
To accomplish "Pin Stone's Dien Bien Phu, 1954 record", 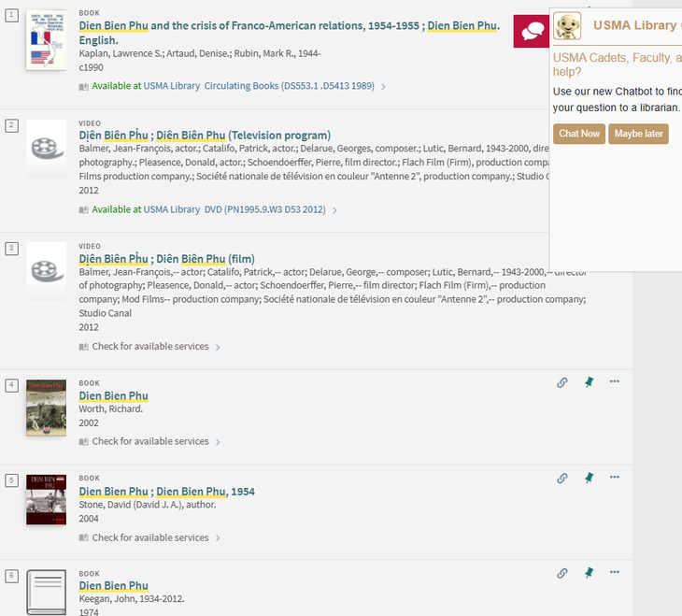I will click(x=589, y=478).
